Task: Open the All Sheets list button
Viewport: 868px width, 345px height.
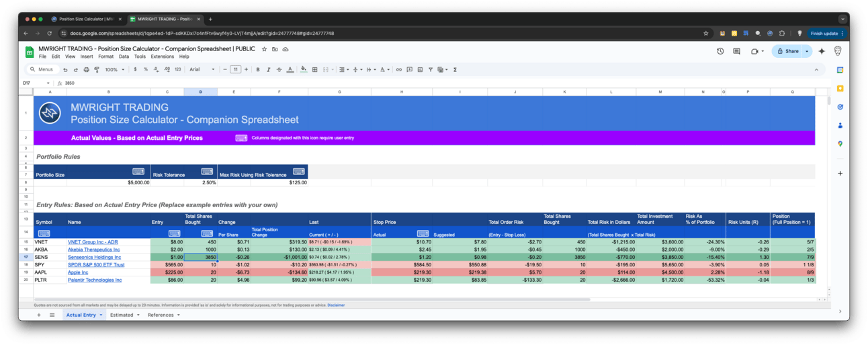Action: (52, 315)
